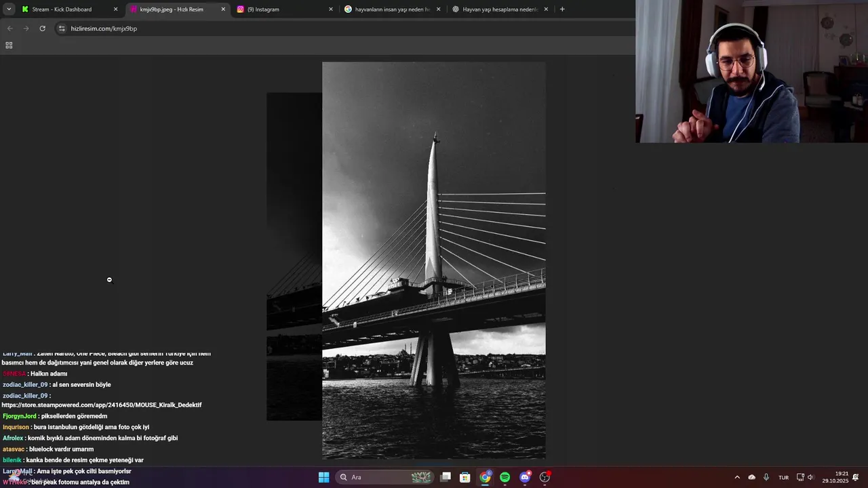Click the microphone tray icon
The height and width of the screenshot is (488, 868).
[x=766, y=477]
